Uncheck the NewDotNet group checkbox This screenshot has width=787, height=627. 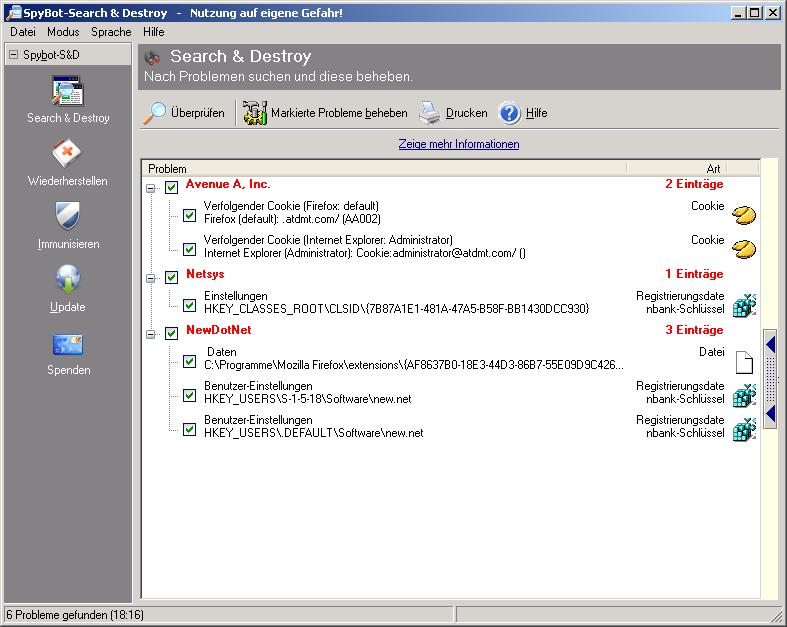coord(172,333)
